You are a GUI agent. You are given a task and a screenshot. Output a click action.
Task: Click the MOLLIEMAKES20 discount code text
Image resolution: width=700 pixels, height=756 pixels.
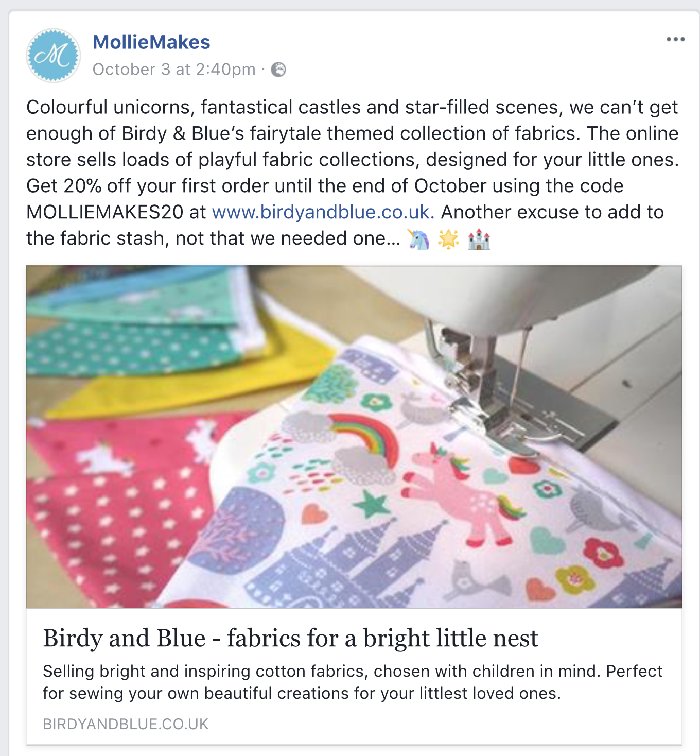[105, 212]
